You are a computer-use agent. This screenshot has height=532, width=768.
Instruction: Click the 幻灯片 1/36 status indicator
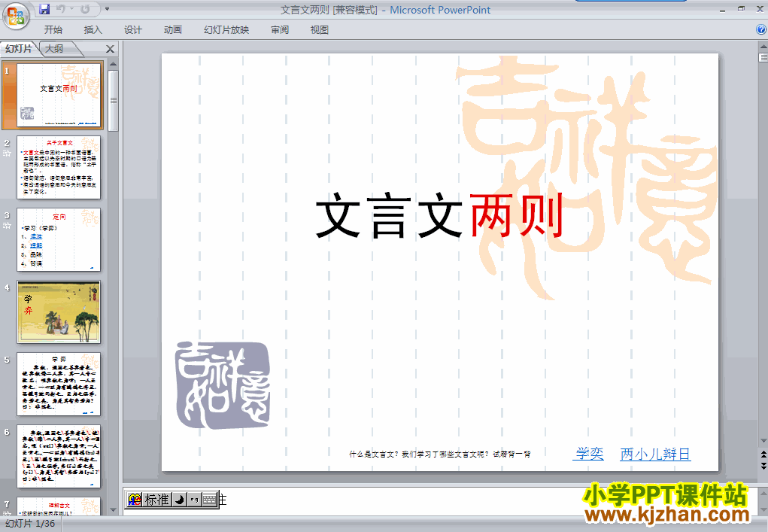coord(30,524)
